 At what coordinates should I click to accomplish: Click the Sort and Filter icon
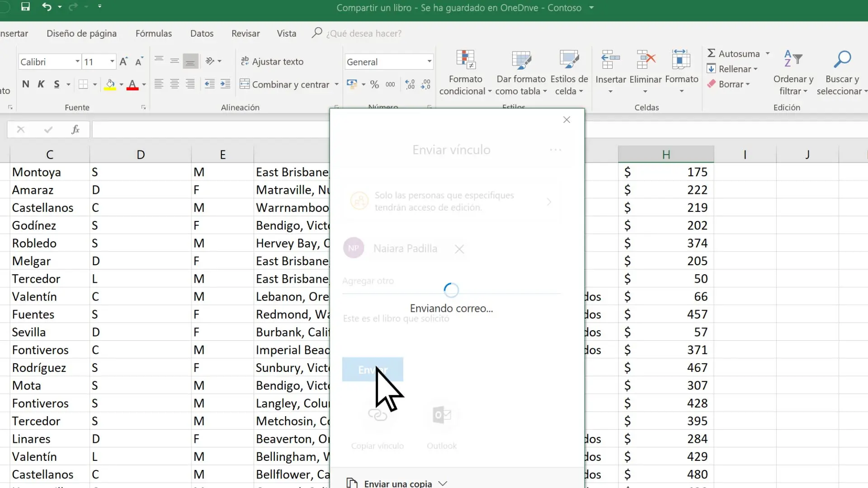(x=793, y=59)
